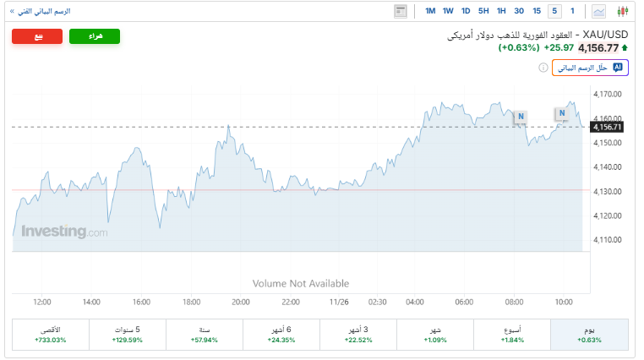Select the 3 أشهر performance tab

(x=358, y=335)
